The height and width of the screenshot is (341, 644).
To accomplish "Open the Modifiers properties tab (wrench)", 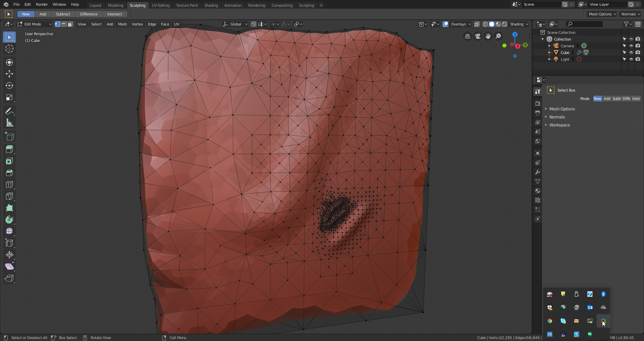I will 538,172.
